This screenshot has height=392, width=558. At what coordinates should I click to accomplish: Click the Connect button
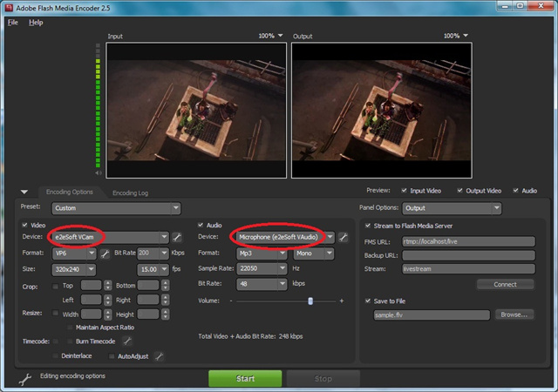pos(505,284)
